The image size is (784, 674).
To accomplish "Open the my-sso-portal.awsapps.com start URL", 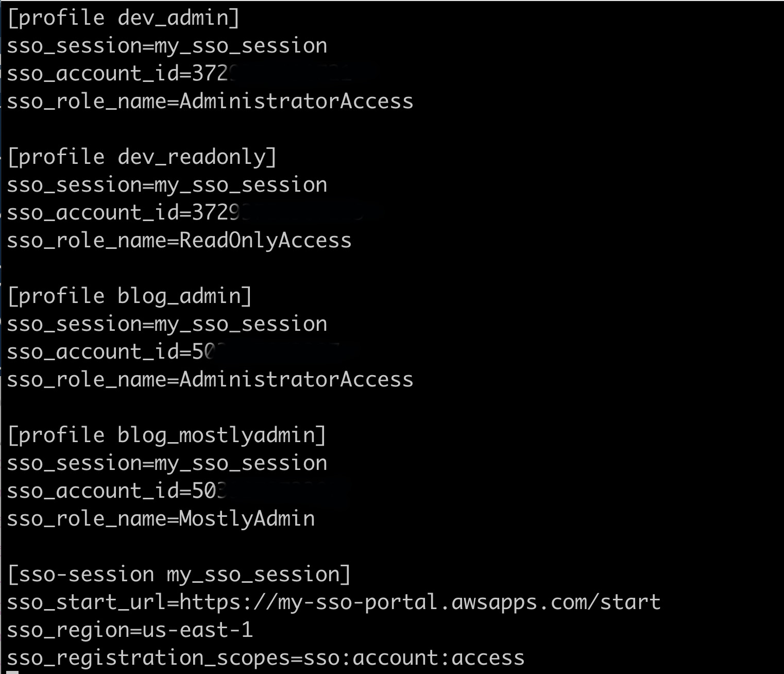I will (x=420, y=602).
